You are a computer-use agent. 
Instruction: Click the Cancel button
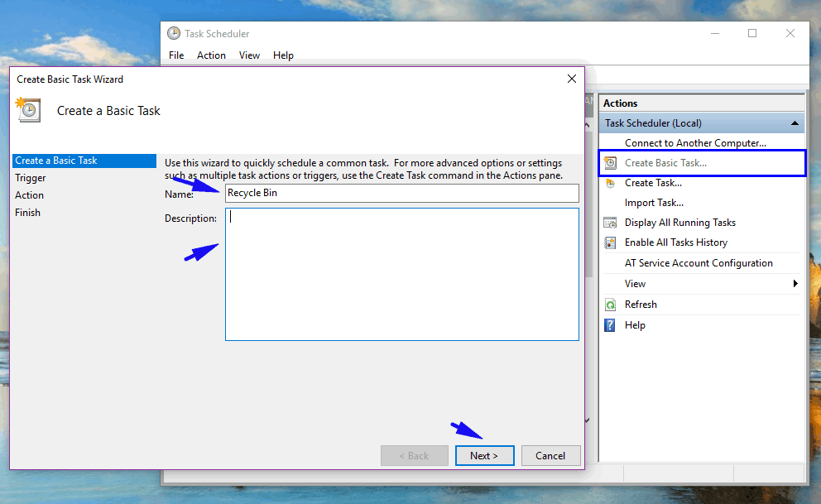(x=550, y=456)
